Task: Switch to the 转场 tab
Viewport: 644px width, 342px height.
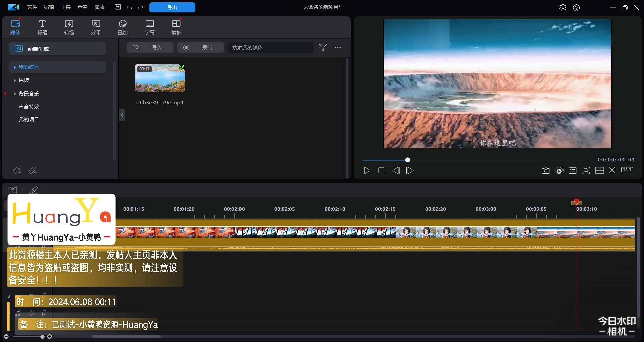Action: pyautogui.click(x=69, y=27)
